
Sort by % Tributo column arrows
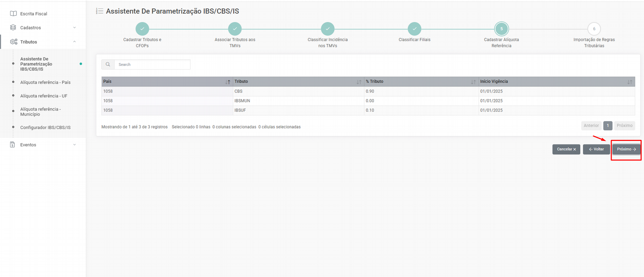(473, 82)
